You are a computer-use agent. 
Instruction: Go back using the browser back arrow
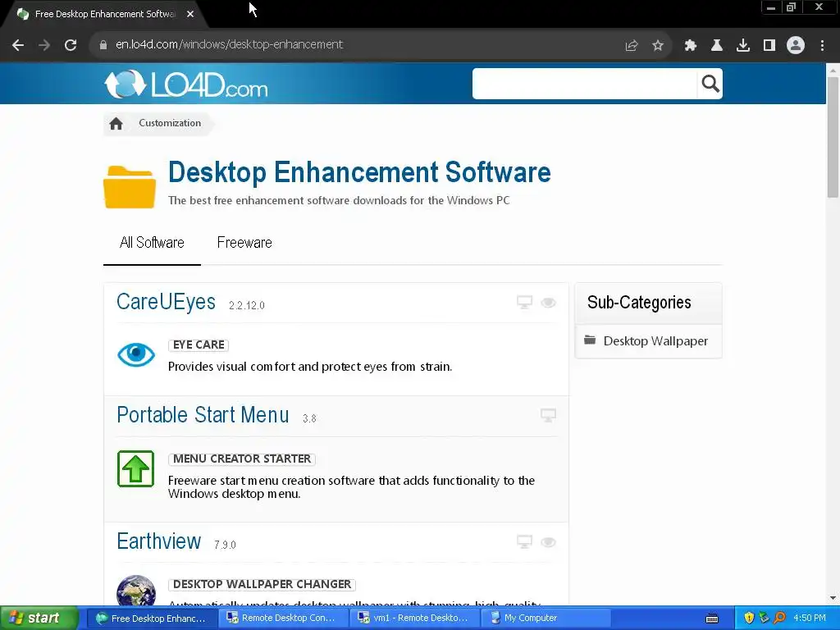pyautogui.click(x=18, y=45)
